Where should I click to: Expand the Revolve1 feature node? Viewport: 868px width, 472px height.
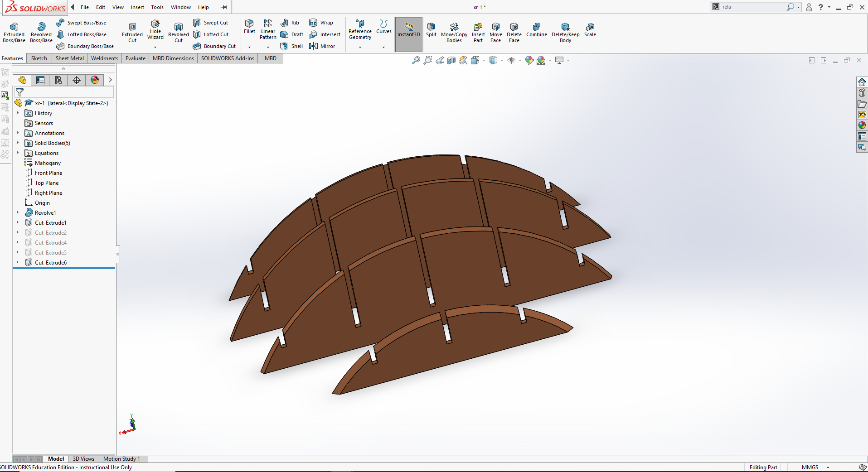coord(18,213)
